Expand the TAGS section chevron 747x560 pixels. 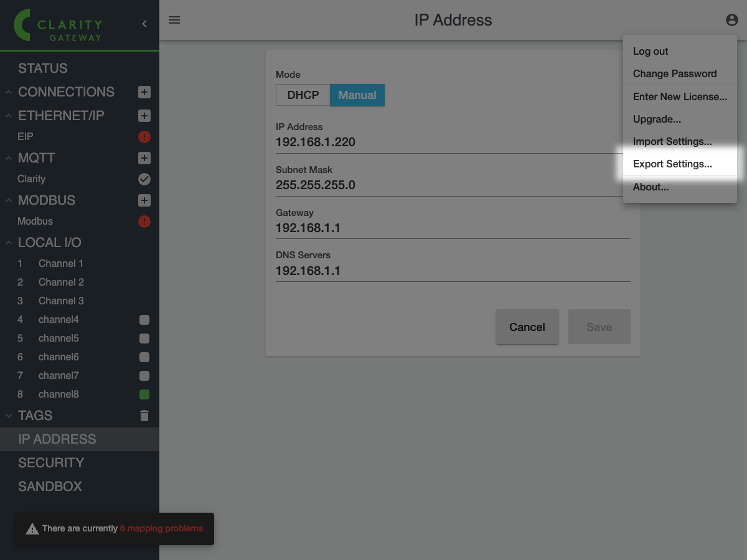[x=9, y=416]
